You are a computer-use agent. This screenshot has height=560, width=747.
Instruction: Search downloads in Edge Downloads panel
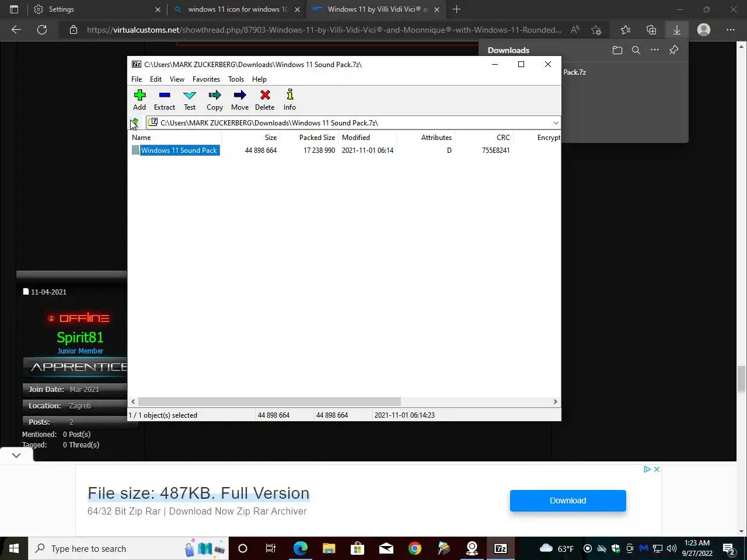coord(636,50)
